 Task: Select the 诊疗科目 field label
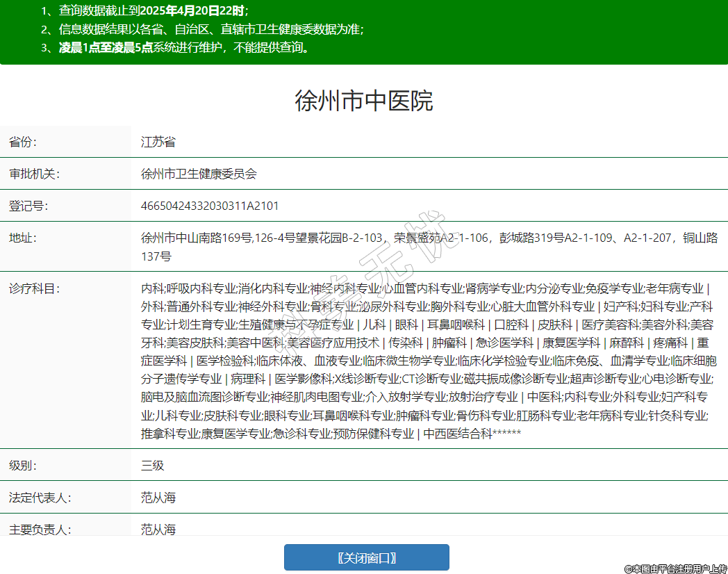tap(34, 288)
